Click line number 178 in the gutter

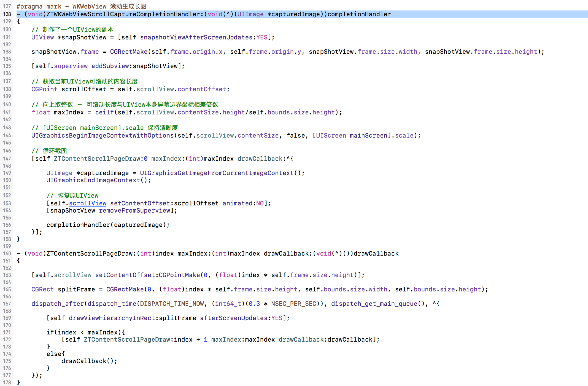click(7, 382)
